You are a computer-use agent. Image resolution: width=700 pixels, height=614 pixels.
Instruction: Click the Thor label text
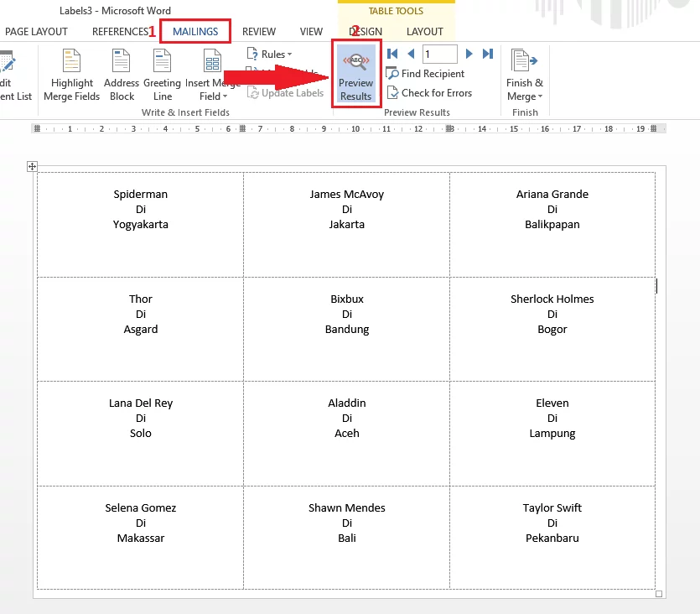(141, 299)
